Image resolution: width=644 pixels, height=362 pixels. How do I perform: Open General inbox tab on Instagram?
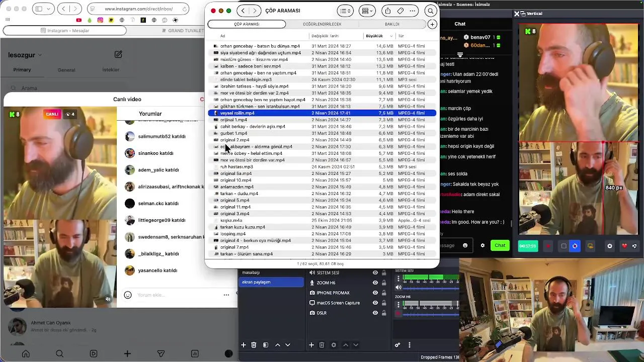point(66,70)
